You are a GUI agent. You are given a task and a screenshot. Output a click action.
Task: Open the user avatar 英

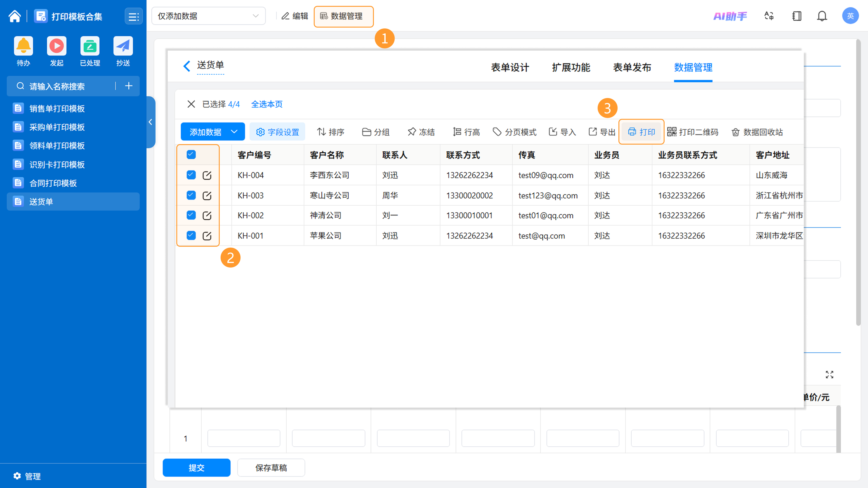click(850, 16)
